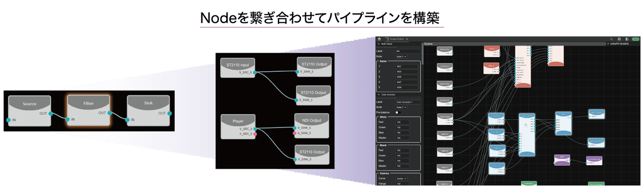Click the Home icon in the top bar
The height and width of the screenshot is (189, 644).
379,39
